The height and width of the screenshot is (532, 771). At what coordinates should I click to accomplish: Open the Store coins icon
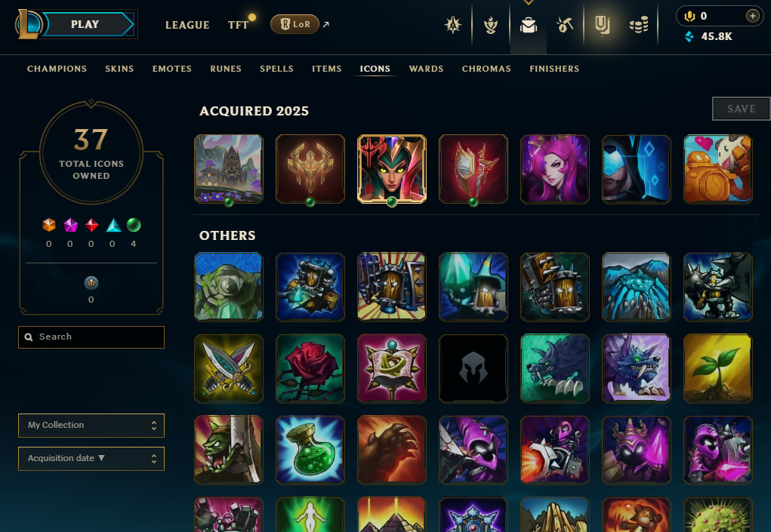tap(639, 25)
